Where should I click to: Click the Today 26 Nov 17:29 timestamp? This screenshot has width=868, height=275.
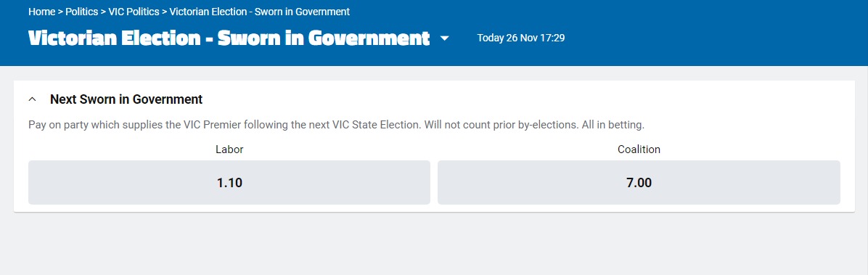click(521, 38)
